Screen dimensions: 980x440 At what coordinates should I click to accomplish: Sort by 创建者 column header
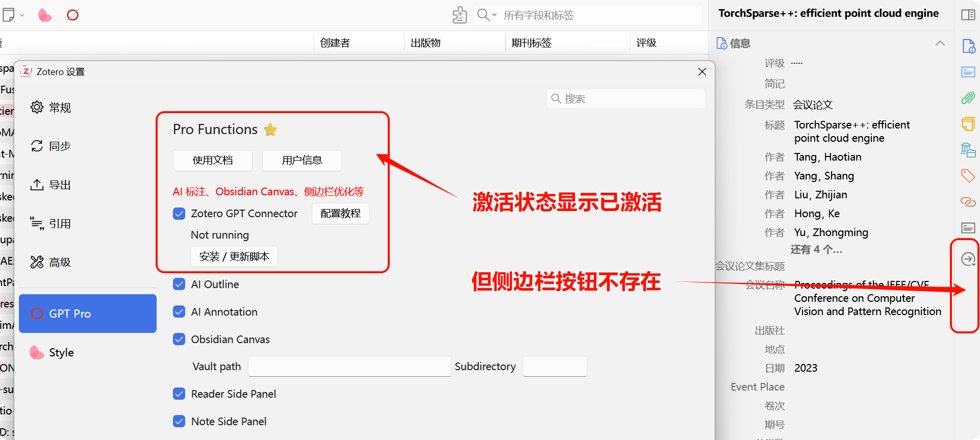[359, 43]
